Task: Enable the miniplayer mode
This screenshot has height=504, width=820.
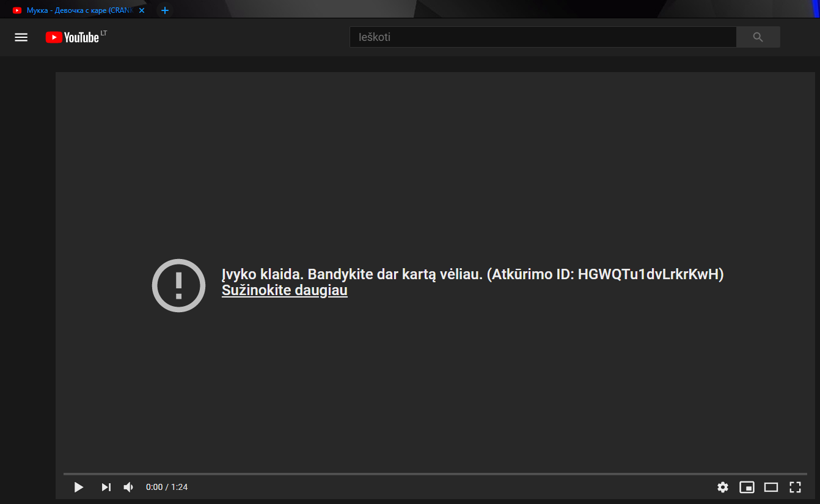Action: (747, 487)
